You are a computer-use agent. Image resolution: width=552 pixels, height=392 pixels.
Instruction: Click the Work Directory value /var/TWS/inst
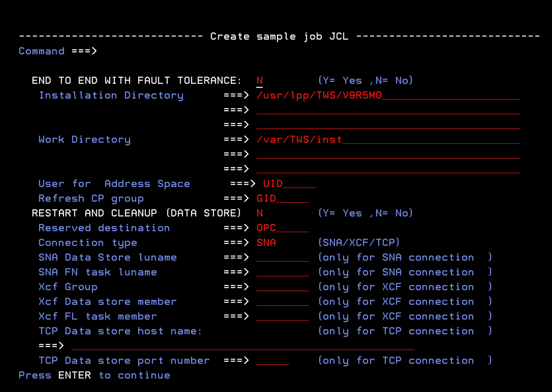(299, 139)
